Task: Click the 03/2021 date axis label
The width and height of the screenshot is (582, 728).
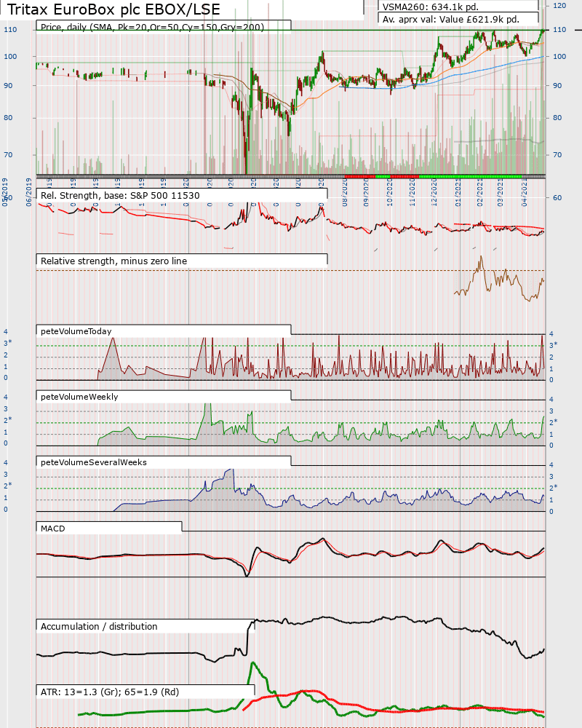Action: 501,193
